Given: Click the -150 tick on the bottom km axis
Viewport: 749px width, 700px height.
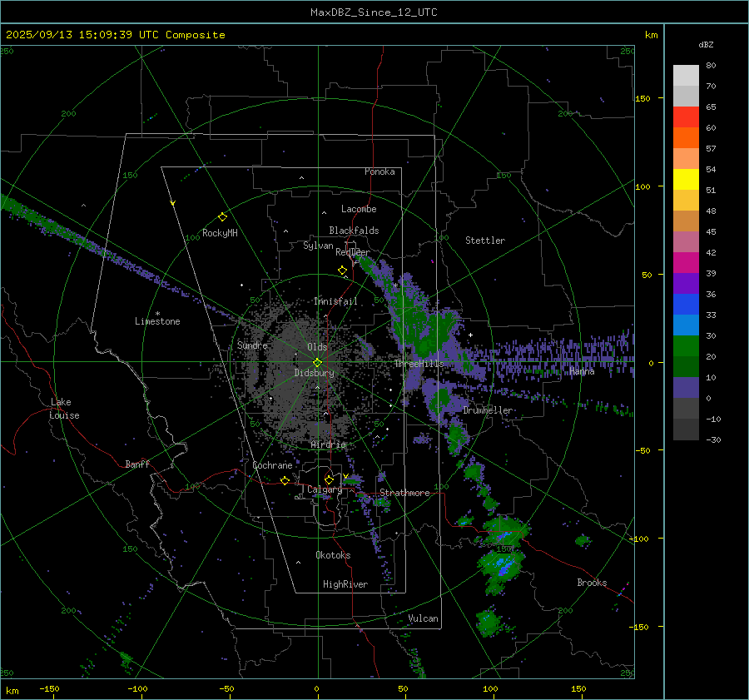Looking at the screenshot, I should point(49,689).
